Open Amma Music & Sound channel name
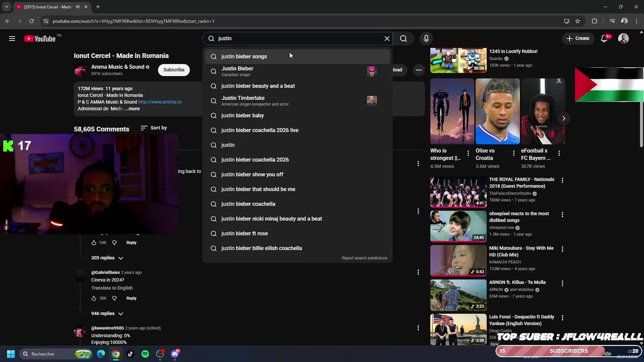This screenshot has width=644, height=362. pos(118,67)
